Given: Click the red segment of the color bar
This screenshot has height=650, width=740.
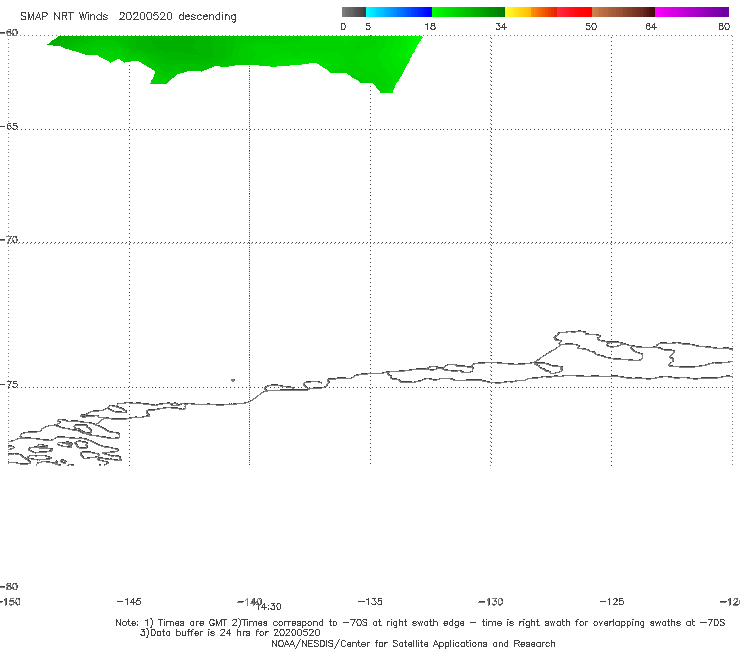Looking at the screenshot, I should click(574, 12).
